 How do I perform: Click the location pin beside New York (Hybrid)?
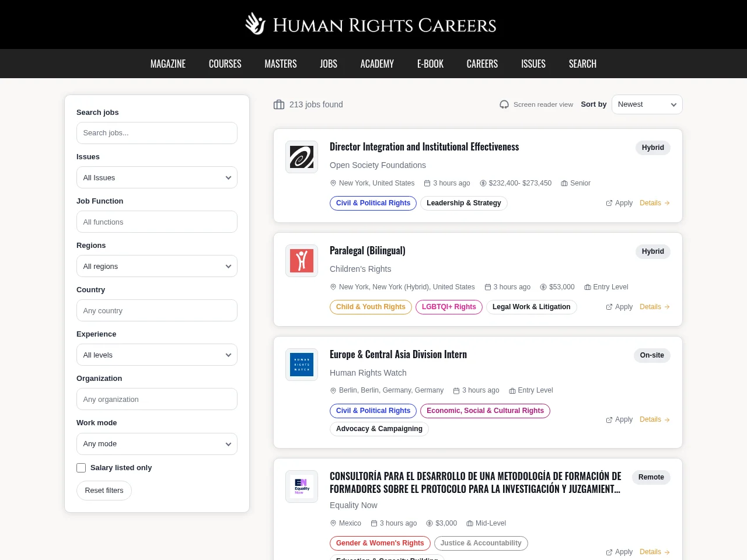[x=333, y=287]
